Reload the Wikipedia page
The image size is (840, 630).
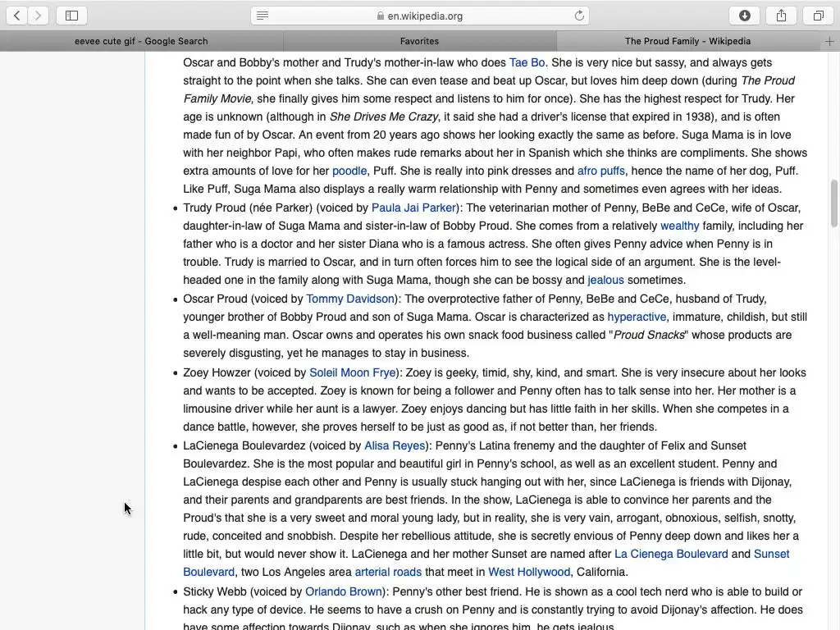(x=579, y=16)
